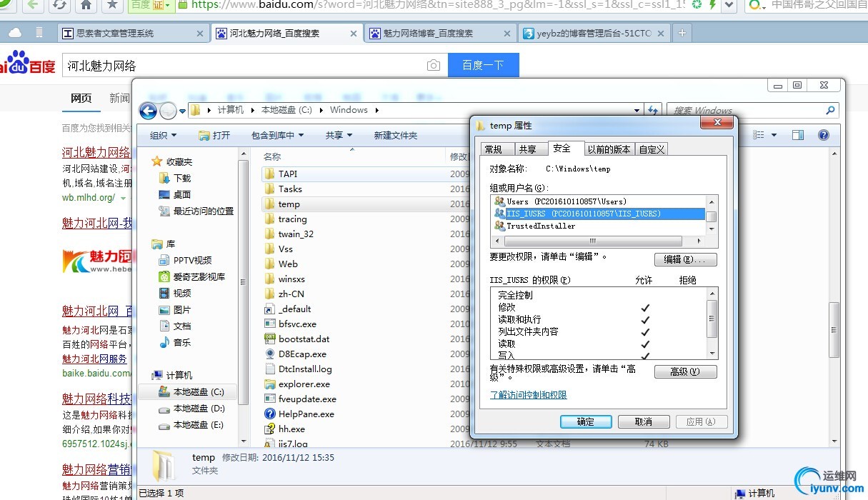Open Explorer help question-mark icon
868x500 pixels.
click(x=823, y=135)
